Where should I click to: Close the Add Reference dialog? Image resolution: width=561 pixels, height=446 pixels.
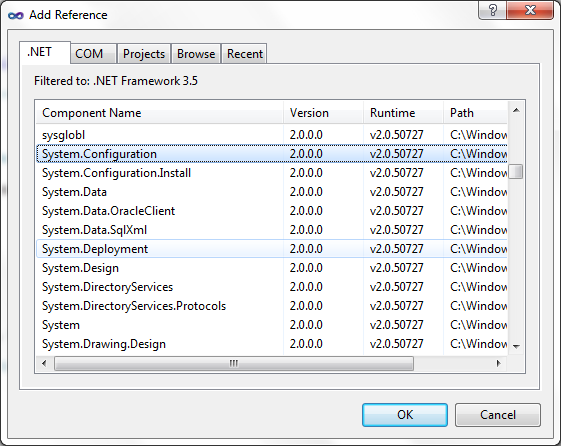coord(530,10)
